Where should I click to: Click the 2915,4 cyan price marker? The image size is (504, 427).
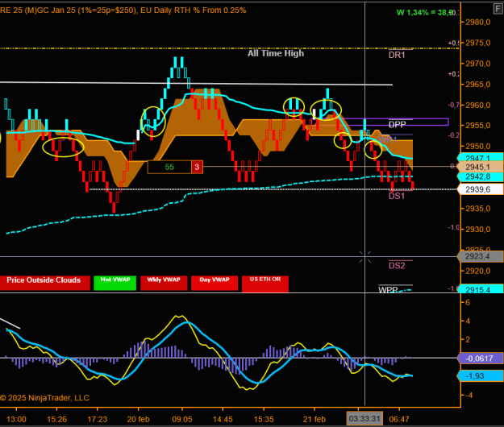[480, 289]
